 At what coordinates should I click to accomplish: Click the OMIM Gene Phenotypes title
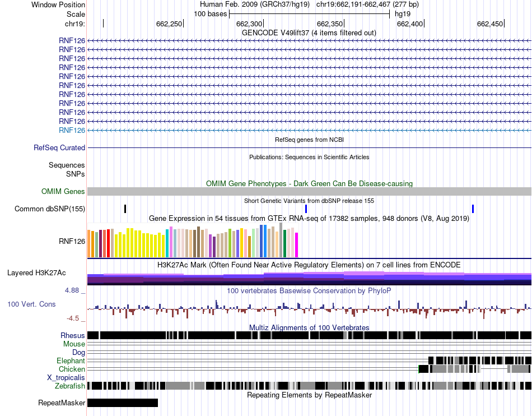click(310, 184)
